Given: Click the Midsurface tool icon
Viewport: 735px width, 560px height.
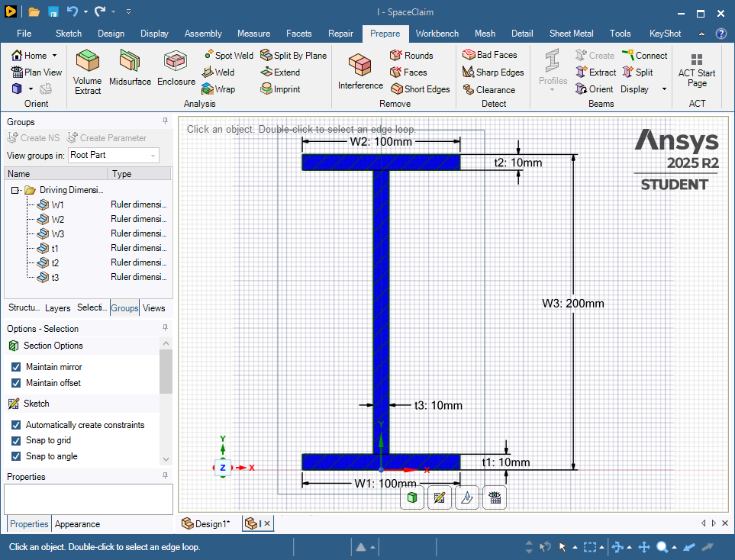Looking at the screenshot, I should (x=130, y=67).
